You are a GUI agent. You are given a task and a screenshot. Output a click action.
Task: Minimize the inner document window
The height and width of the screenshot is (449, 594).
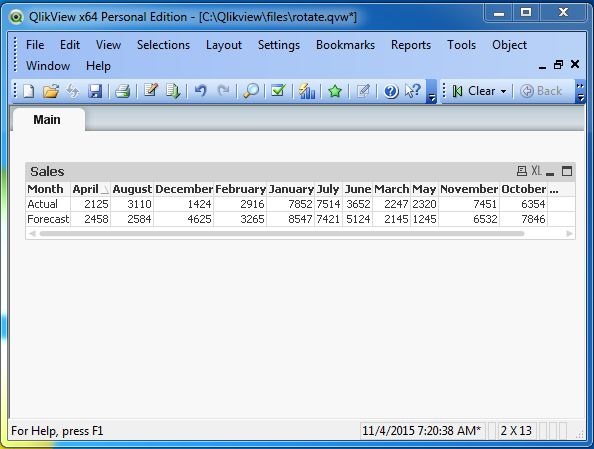(x=542, y=66)
